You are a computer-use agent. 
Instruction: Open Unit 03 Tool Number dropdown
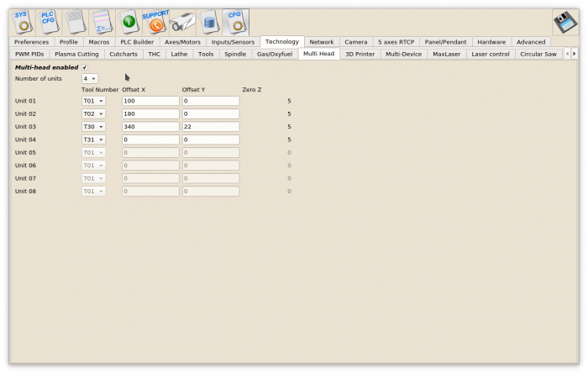point(93,127)
